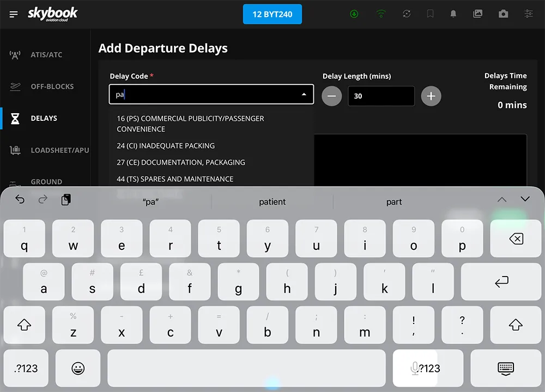
Task: Open the settings sliders icon
Action: coord(528,14)
